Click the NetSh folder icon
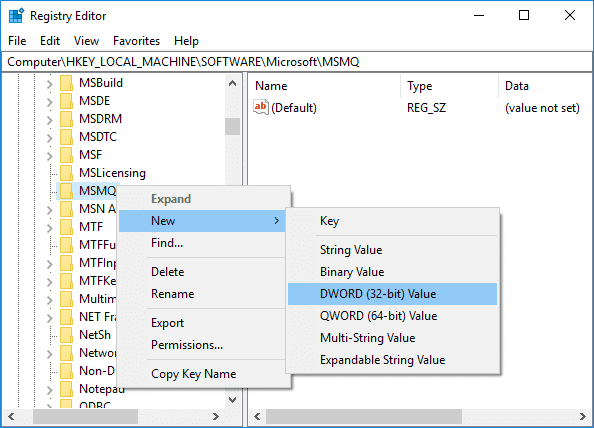594x428 pixels. pyautogui.click(x=66, y=335)
